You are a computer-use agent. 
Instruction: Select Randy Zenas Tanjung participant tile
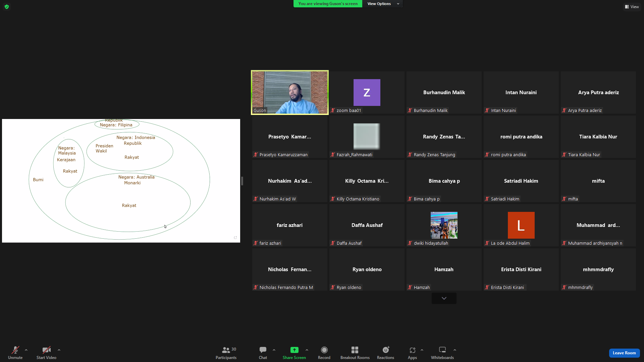point(444,137)
